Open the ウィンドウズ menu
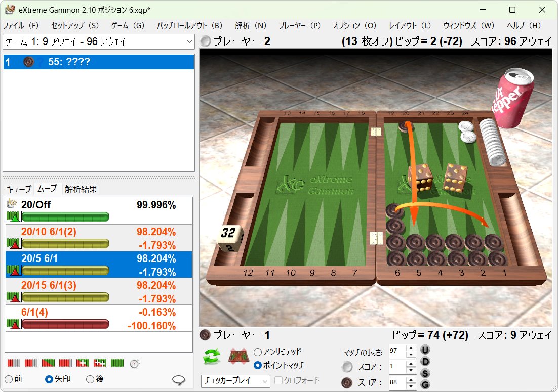The height and width of the screenshot is (392, 558). pyautogui.click(x=468, y=26)
